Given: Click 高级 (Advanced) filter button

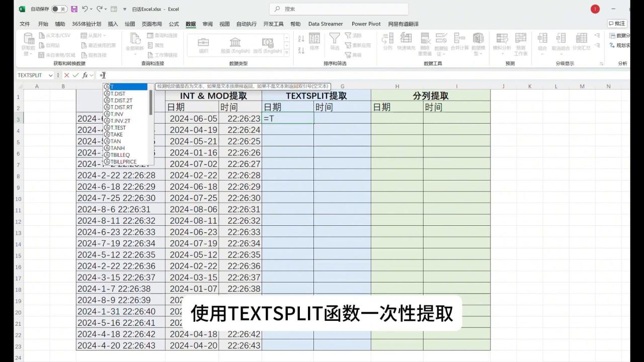Looking at the screenshot, I should click(x=353, y=55).
